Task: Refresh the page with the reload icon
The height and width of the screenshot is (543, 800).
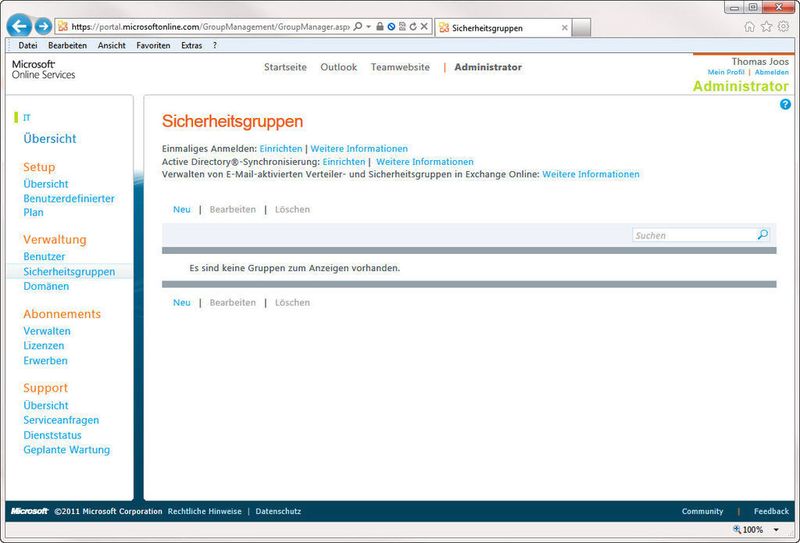Action: 413,27
